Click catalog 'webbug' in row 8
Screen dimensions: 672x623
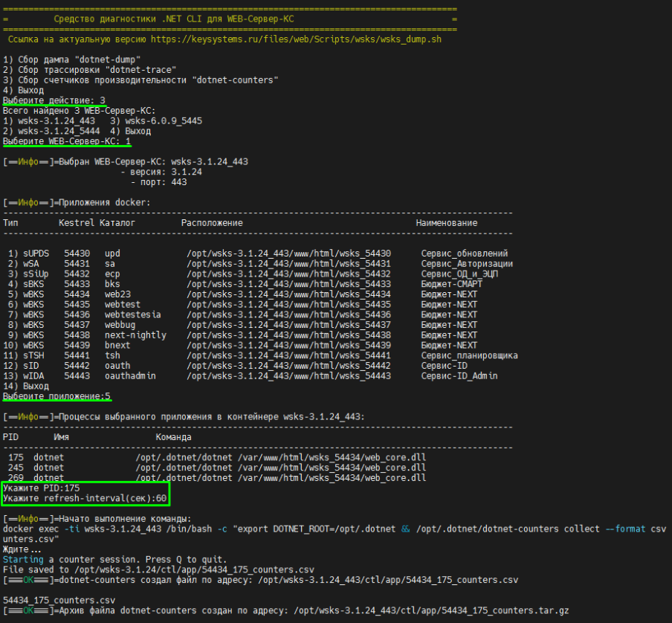120,325
